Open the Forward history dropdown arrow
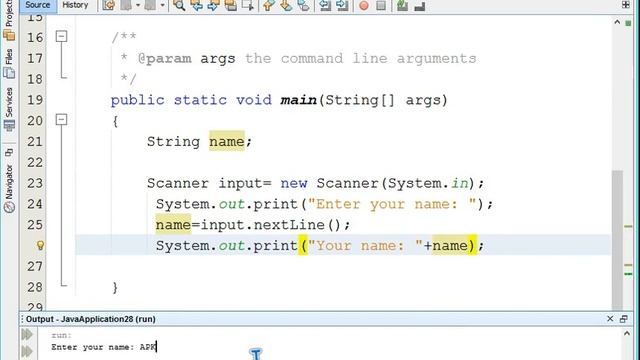 point(162,5)
